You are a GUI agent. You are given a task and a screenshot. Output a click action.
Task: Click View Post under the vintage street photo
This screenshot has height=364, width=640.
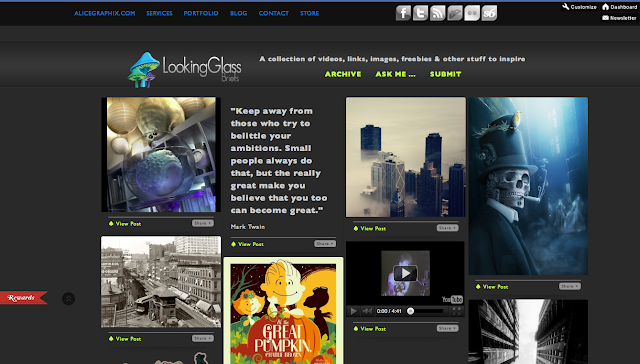[x=125, y=339]
